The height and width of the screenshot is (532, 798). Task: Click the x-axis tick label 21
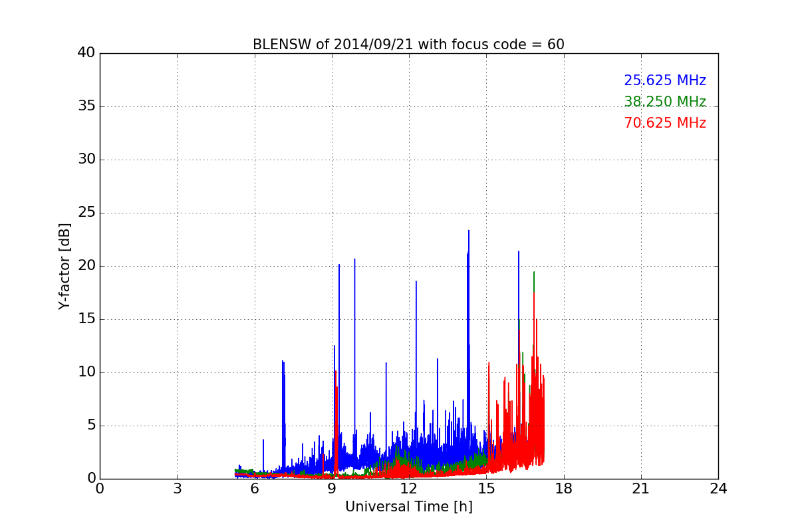pyautogui.click(x=641, y=489)
